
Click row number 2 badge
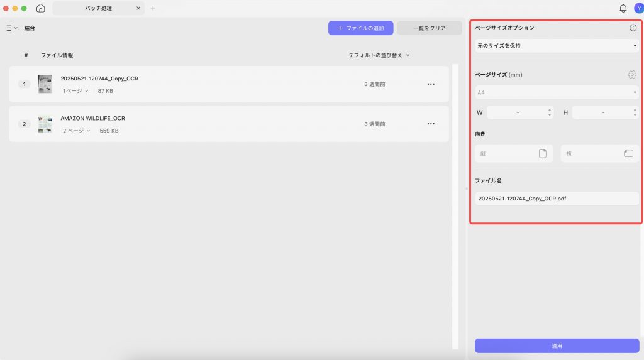25,124
